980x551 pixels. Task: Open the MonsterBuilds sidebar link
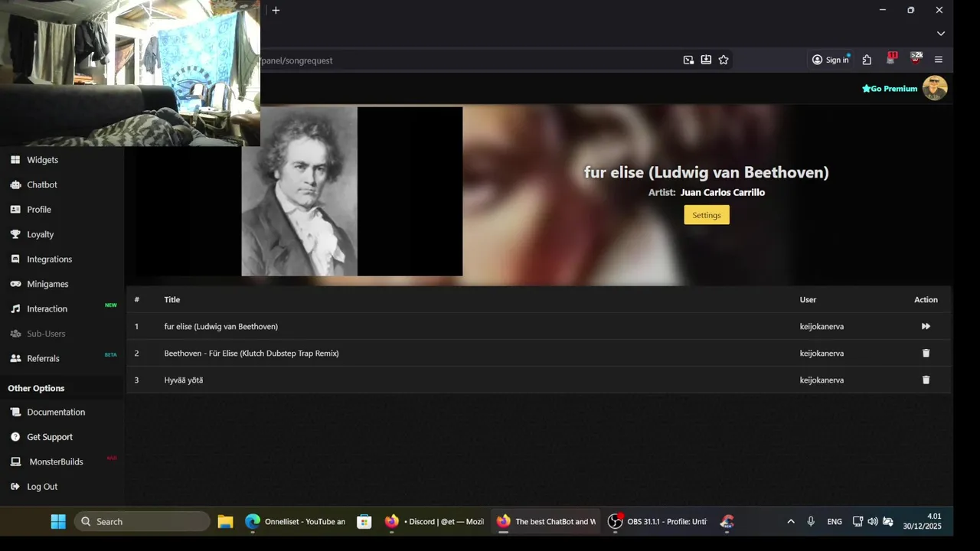[56, 461]
